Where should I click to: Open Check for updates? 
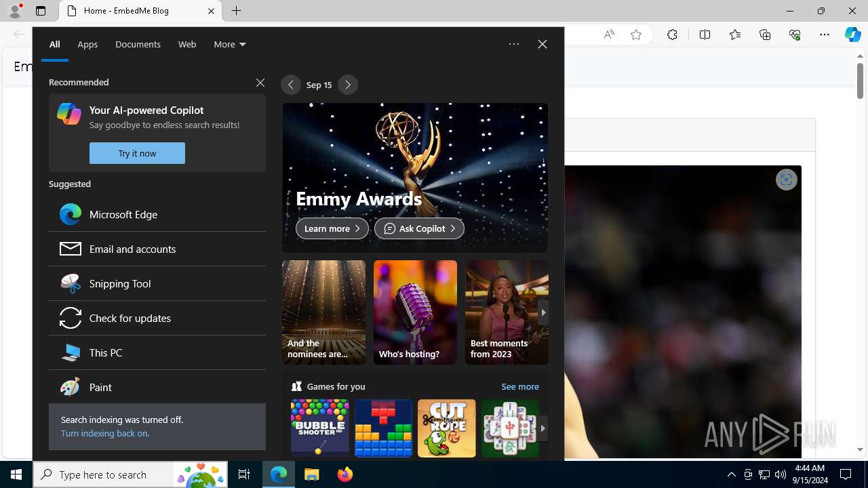157,318
